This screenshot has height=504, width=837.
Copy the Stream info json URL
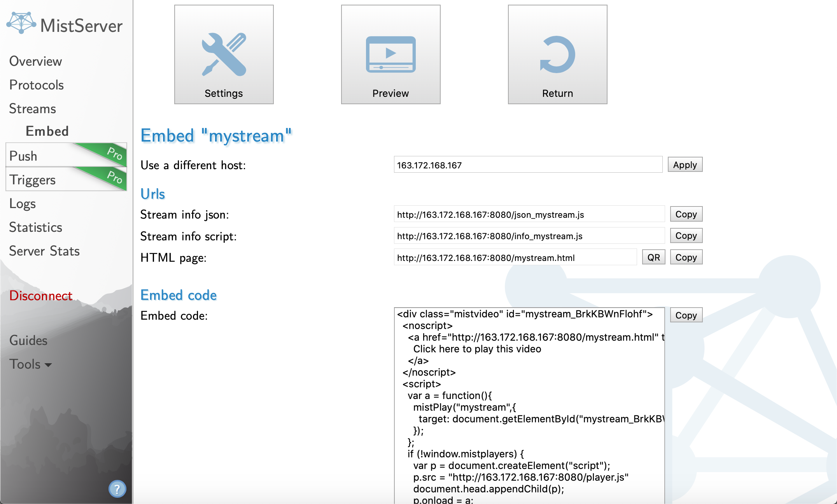686,214
